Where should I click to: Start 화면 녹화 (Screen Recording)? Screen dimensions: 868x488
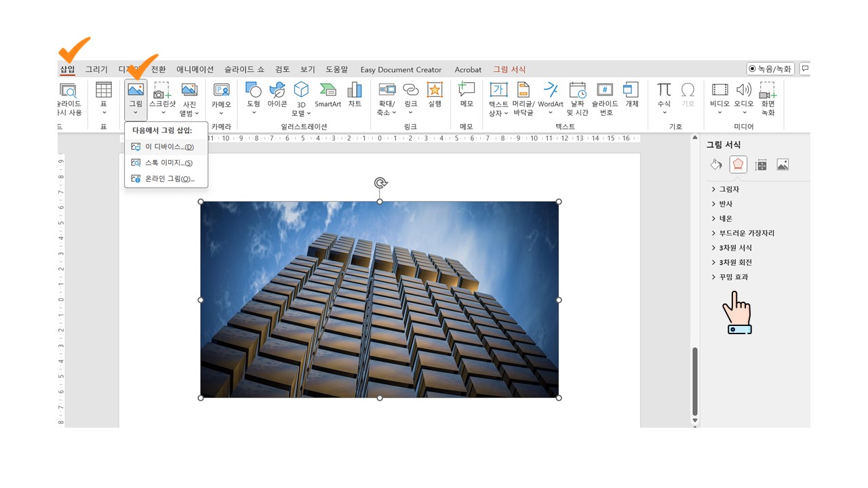[x=768, y=100]
